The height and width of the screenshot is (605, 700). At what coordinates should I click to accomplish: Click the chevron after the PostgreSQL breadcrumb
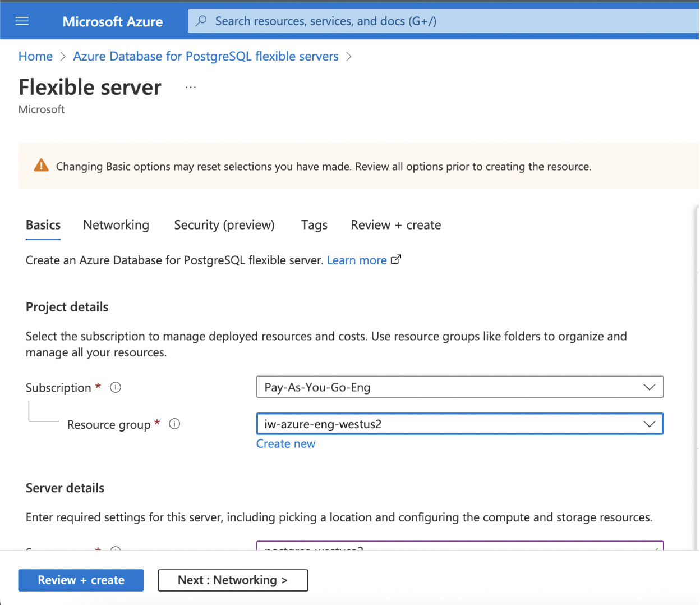(349, 57)
